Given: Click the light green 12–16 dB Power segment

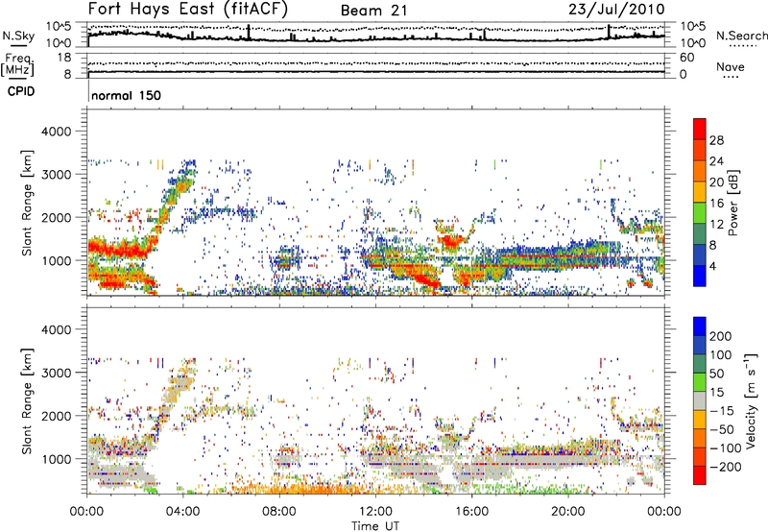Looking at the screenshot, I should 700,213.
